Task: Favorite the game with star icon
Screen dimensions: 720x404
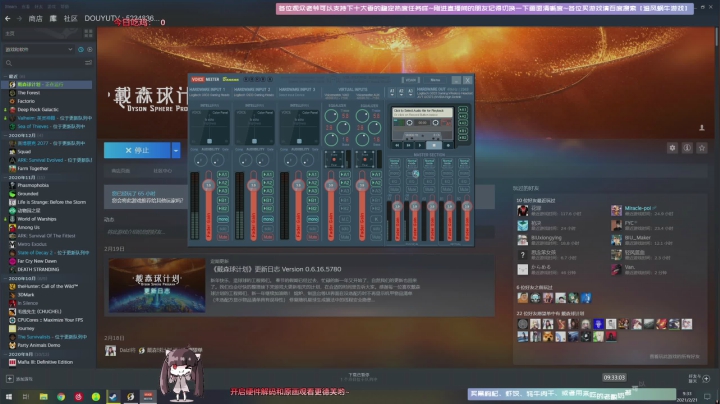Action: pos(702,148)
